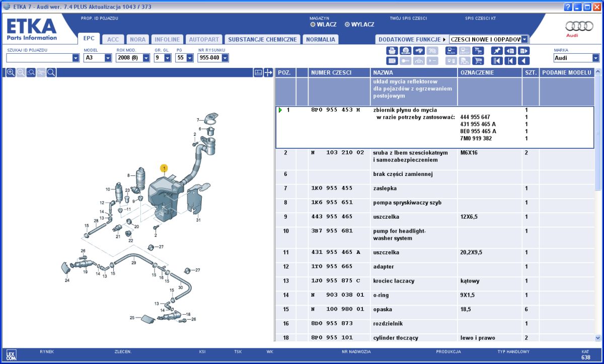
Task: Click the single left arrow back icon
Action: [524, 61]
